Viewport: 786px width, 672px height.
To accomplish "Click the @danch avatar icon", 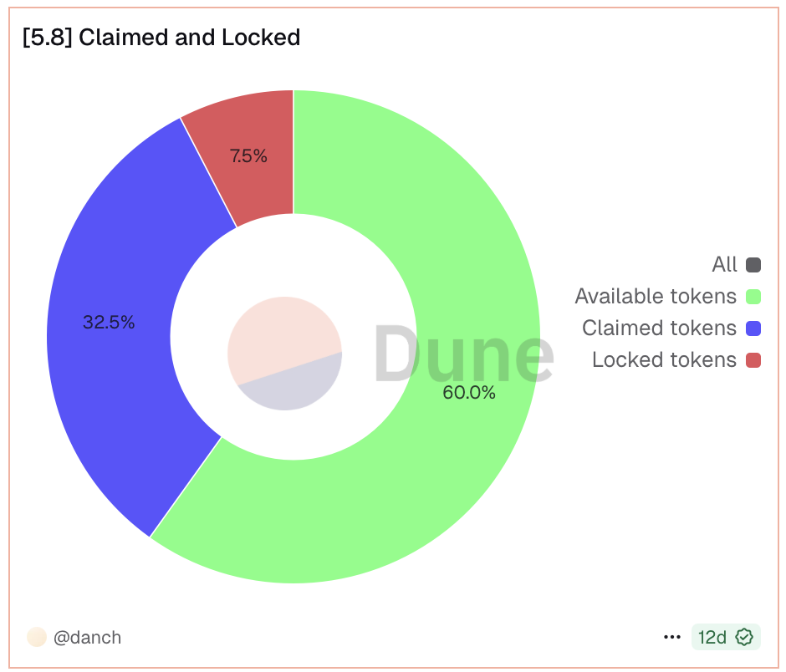I will (37, 637).
